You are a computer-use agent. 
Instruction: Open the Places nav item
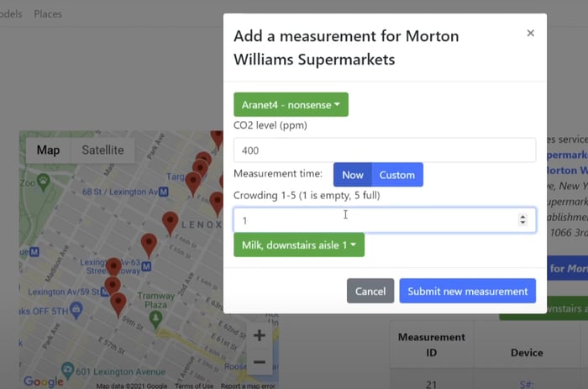point(48,14)
